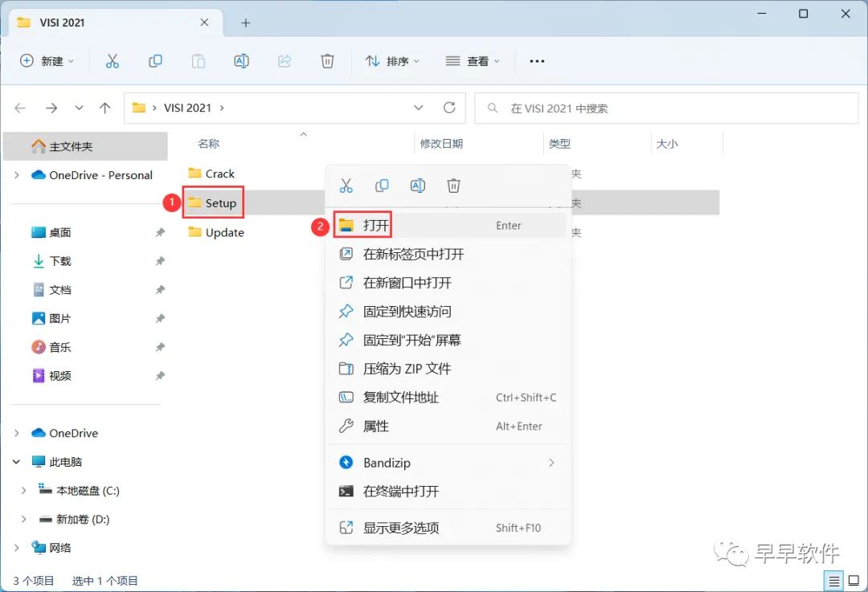The image size is (868, 592).
Task: Click the Rename icon in the toolbar
Action: pyautogui.click(x=241, y=61)
